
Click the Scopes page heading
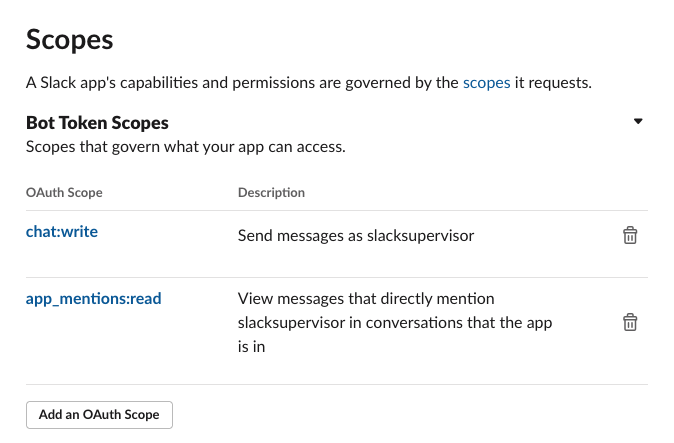pyautogui.click(x=70, y=40)
